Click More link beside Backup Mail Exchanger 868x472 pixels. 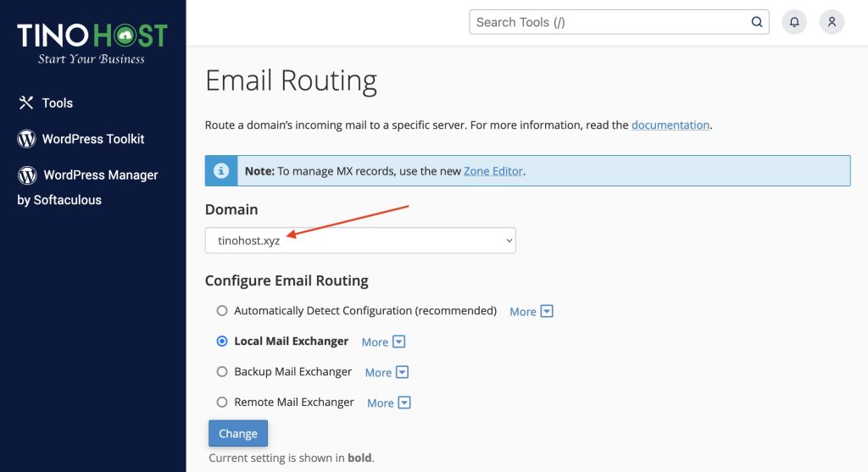(378, 372)
